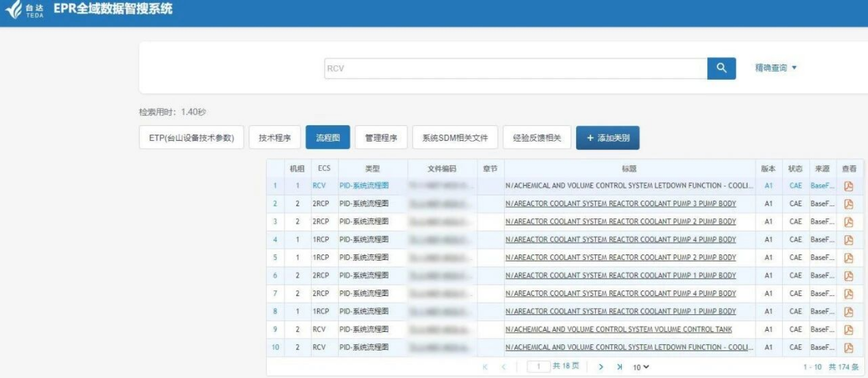868x378 pixels.
Task: Focus the search box containing RCV
Action: click(516, 68)
